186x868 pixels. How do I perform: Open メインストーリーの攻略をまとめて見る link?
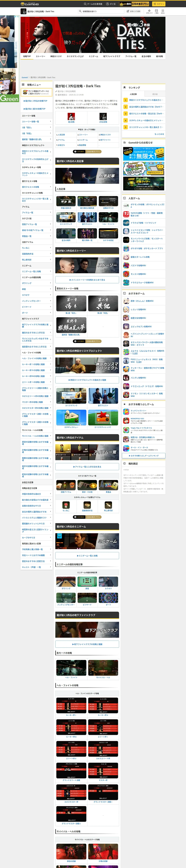click(x=87, y=280)
